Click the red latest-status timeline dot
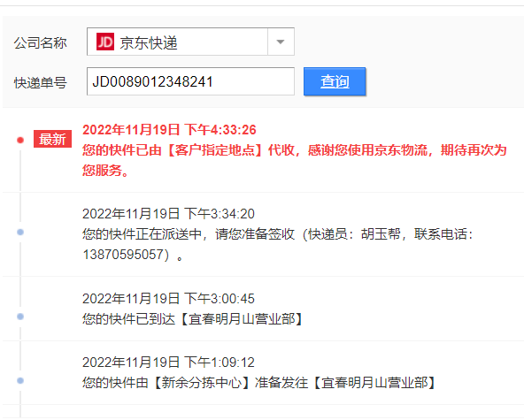This screenshot has width=524, height=420. [x=20, y=140]
